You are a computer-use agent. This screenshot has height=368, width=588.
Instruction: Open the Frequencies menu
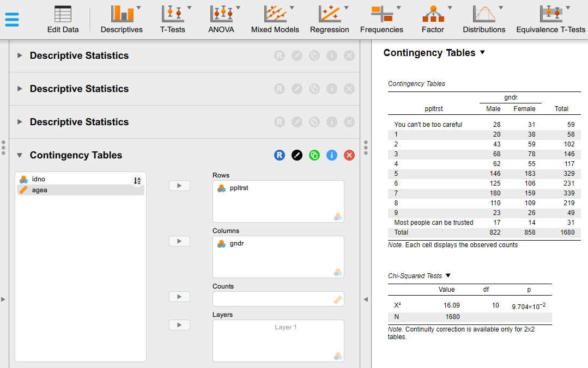coord(381,19)
